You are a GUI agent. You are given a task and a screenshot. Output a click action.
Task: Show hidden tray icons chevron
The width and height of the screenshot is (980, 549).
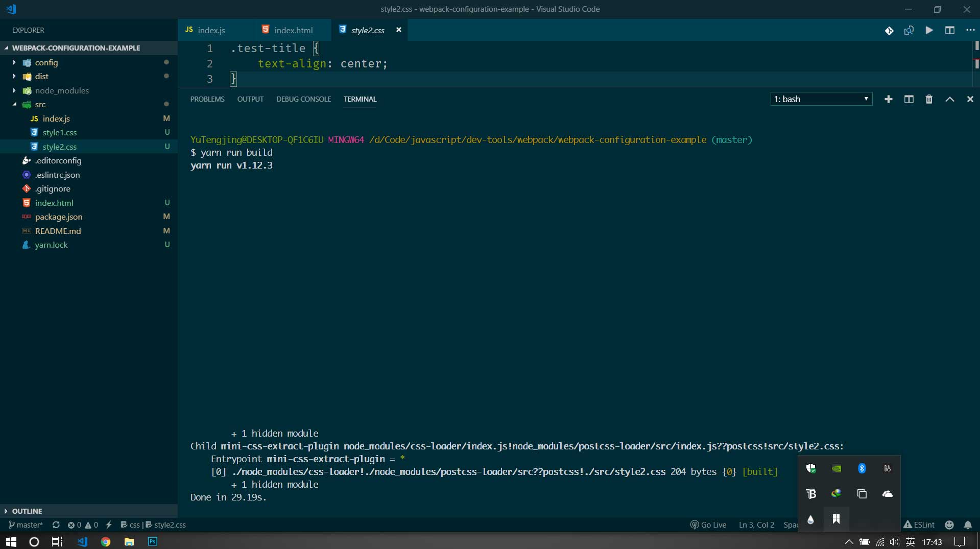coord(849,542)
